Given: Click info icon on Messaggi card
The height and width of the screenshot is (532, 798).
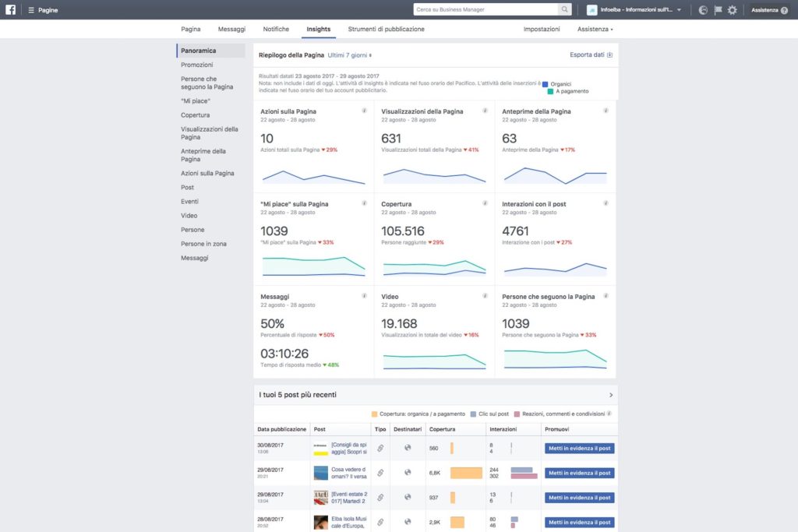Looking at the screenshot, I should pyautogui.click(x=365, y=296).
